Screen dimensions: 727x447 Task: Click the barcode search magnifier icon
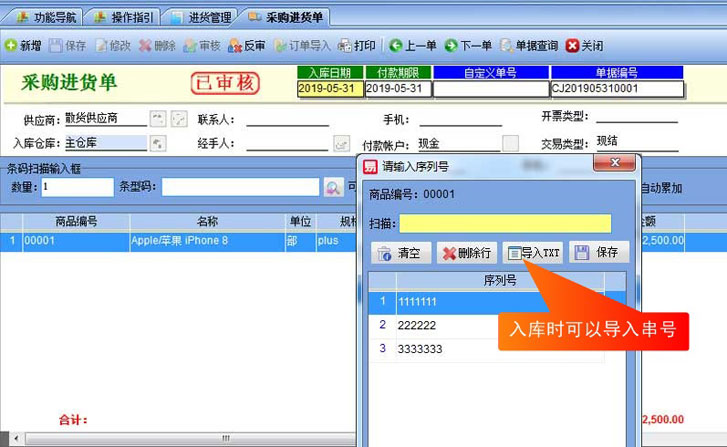[333, 187]
